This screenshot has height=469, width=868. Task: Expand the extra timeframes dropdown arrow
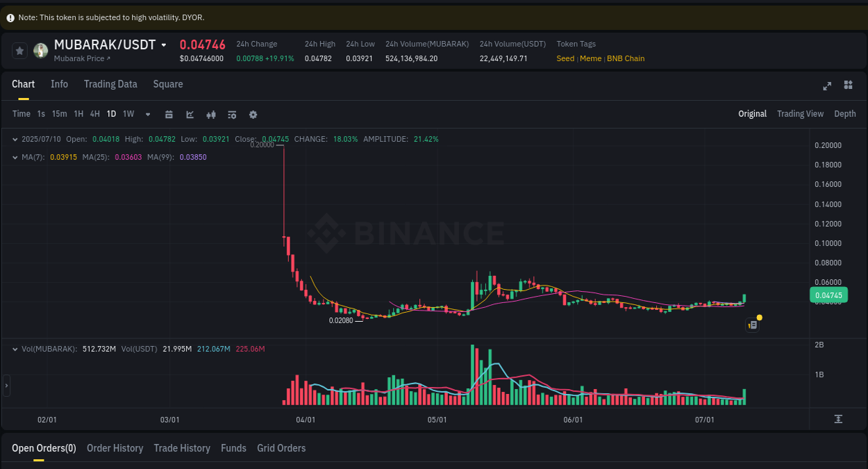pyautogui.click(x=147, y=114)
